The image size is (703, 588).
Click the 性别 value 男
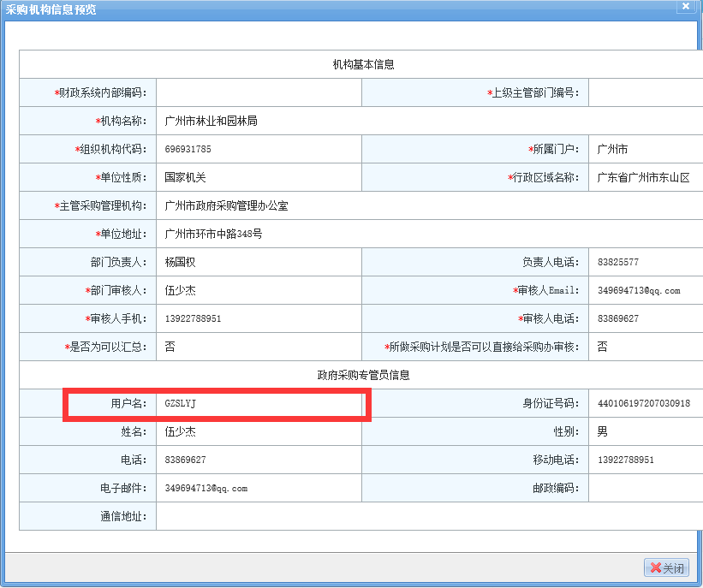[x=603, y=431]
